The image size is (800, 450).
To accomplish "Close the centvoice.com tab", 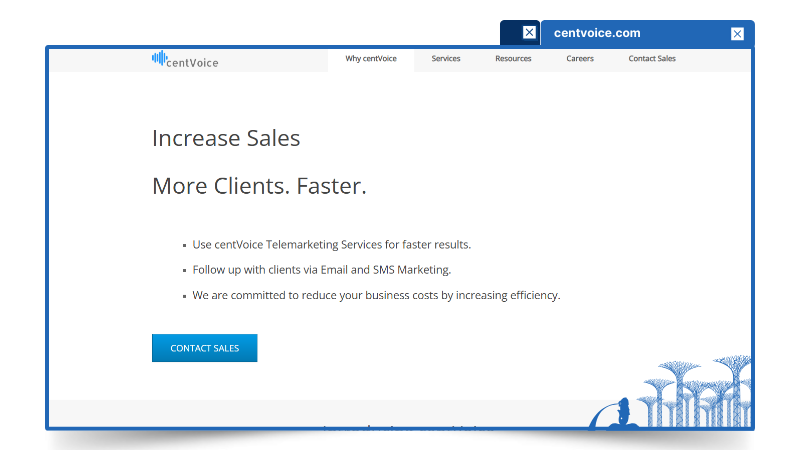I will [737, 33].
